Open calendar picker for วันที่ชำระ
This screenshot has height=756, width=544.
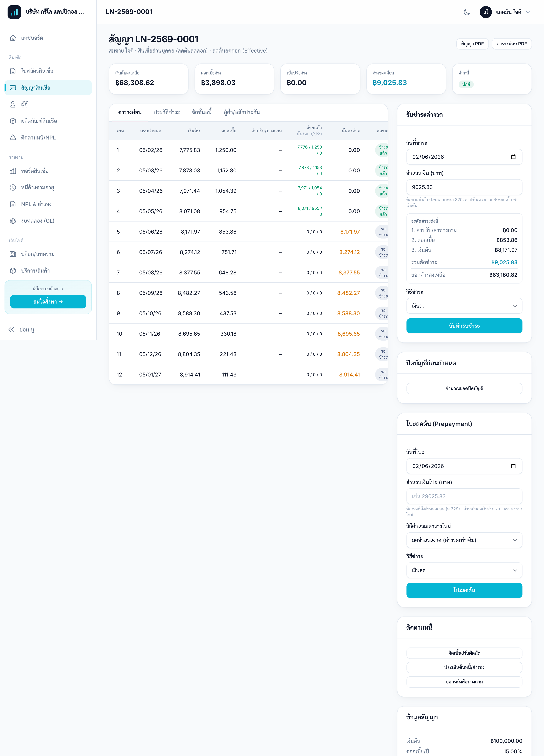click(x=513, y=157)
